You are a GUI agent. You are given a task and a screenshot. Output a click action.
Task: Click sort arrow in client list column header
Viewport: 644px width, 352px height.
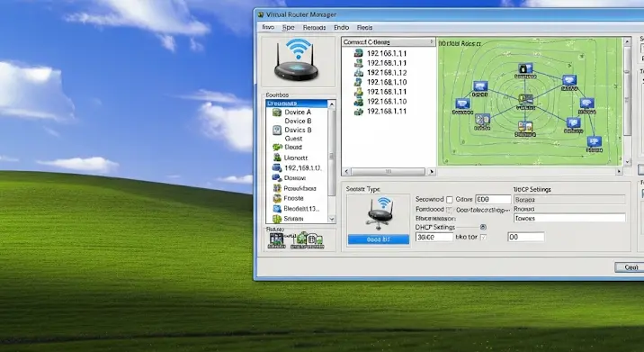click(x=431, y=41)
